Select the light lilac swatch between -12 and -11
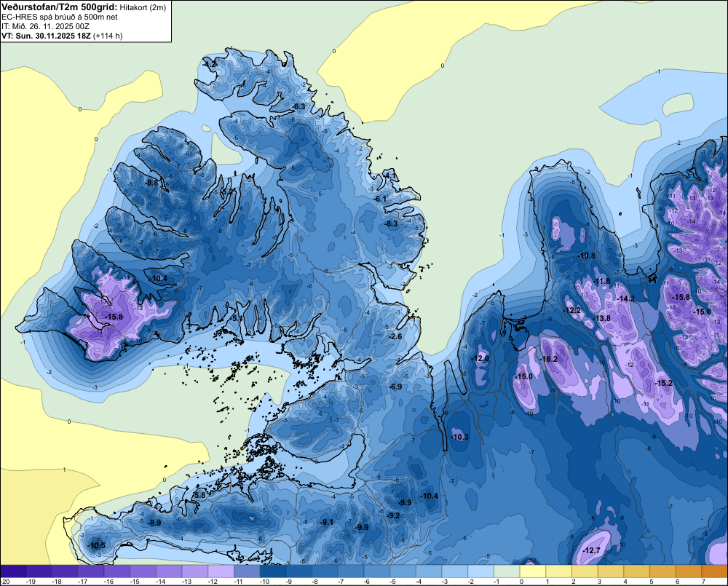This screenshot has width=728, height=586. (x=221, y=571)
